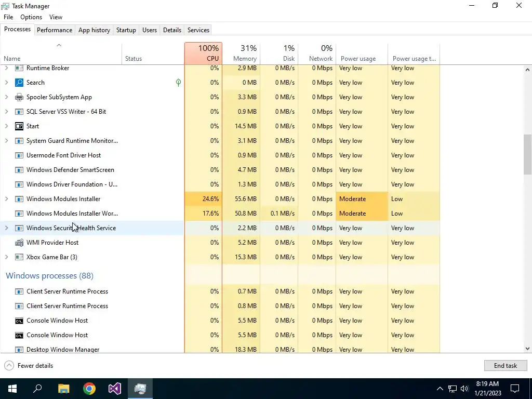
Task: Collapse view with Fewer details
Action: [29, 365]
